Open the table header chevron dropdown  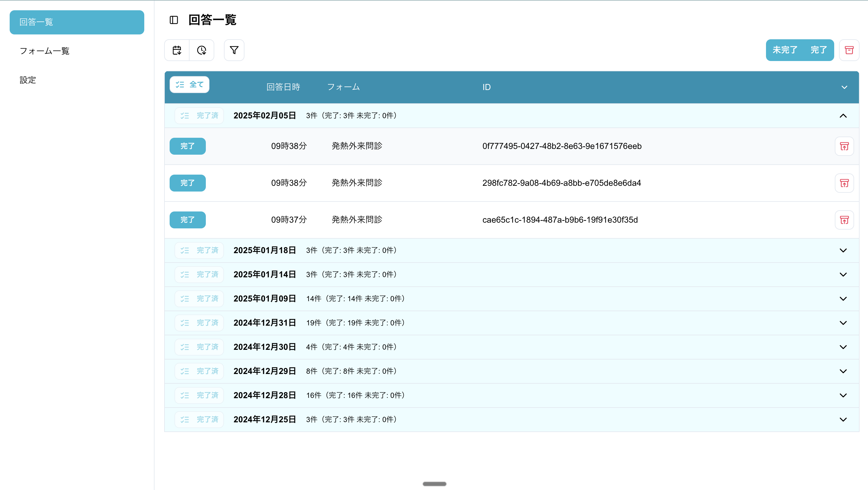pos(844,87)
